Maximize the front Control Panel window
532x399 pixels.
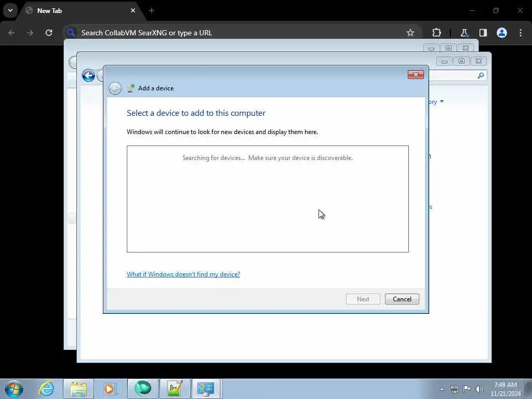(x=461, y=61)
